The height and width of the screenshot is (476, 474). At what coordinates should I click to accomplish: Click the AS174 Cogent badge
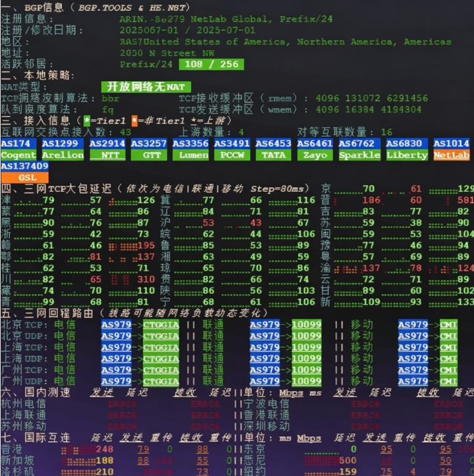18,149
